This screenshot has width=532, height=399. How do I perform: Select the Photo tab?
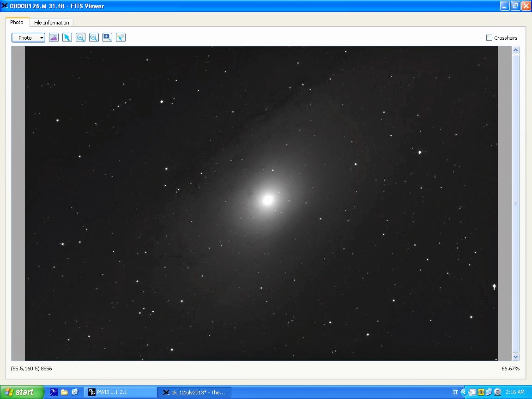17,22
